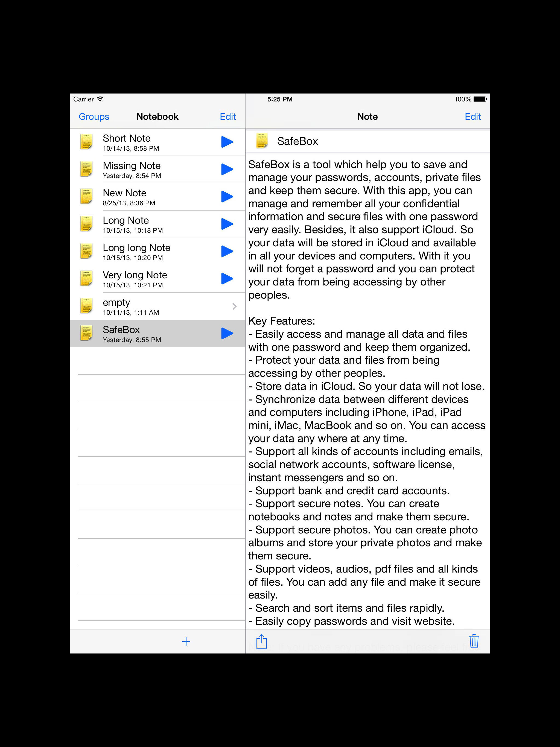
Task: Expand the chevron on the empty note
Action: tap(234, 306)
